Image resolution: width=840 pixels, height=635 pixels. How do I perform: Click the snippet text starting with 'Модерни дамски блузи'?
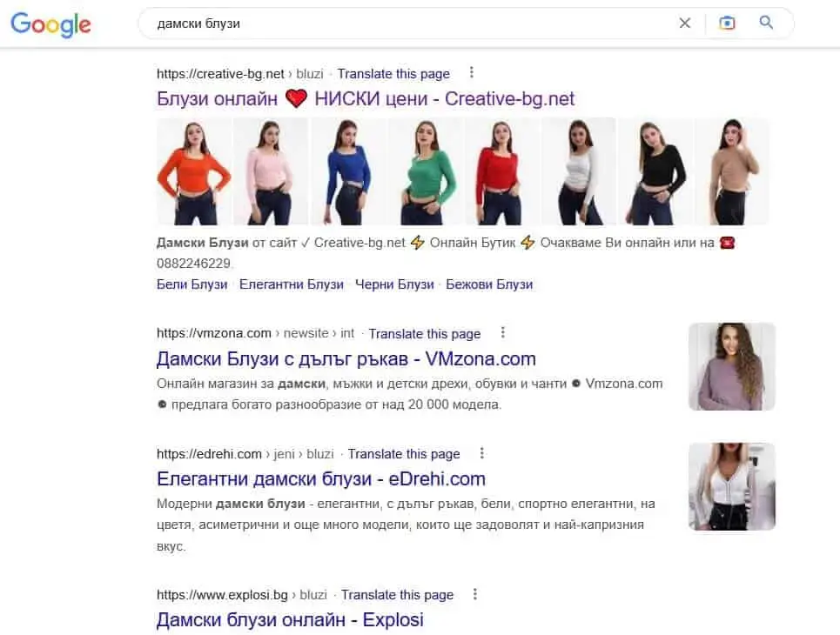pos(406,525)
